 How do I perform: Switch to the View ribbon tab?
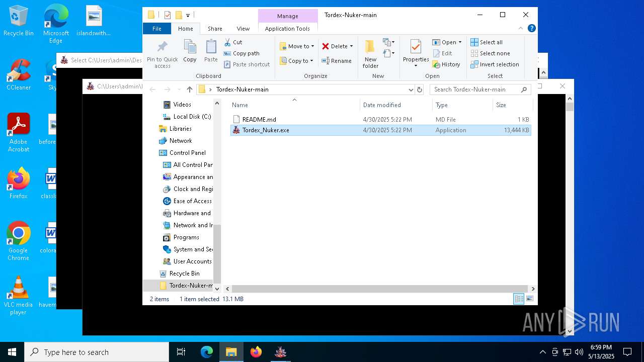click(243, 29)
